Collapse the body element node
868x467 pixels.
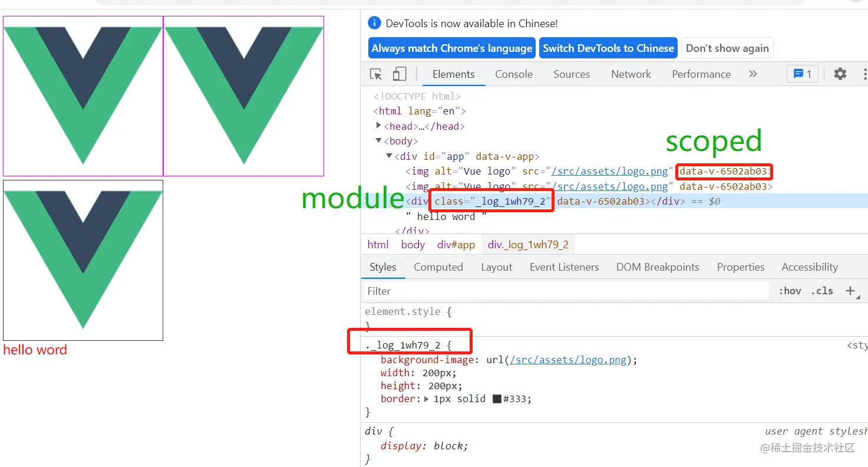(x=379, y=141)
